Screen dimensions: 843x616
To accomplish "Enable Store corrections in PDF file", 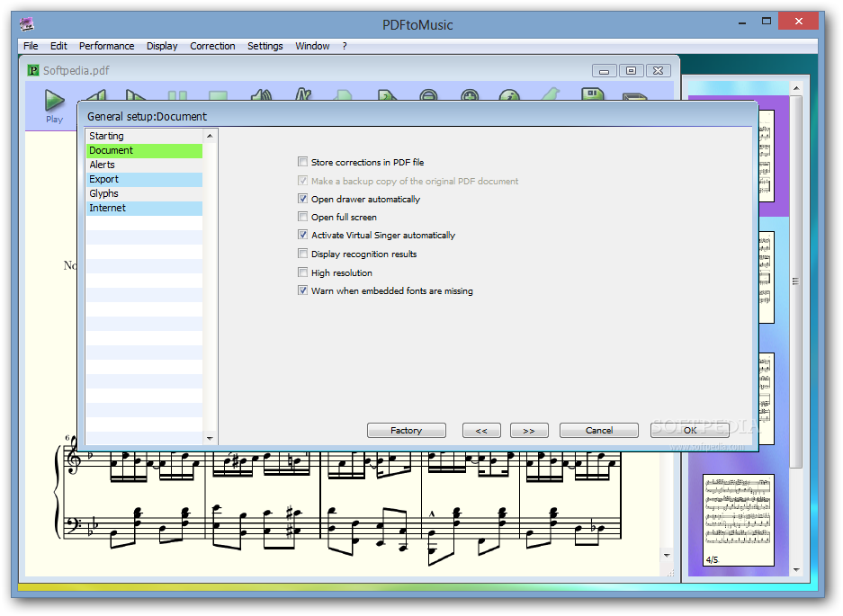I will [x=302, y=162].
